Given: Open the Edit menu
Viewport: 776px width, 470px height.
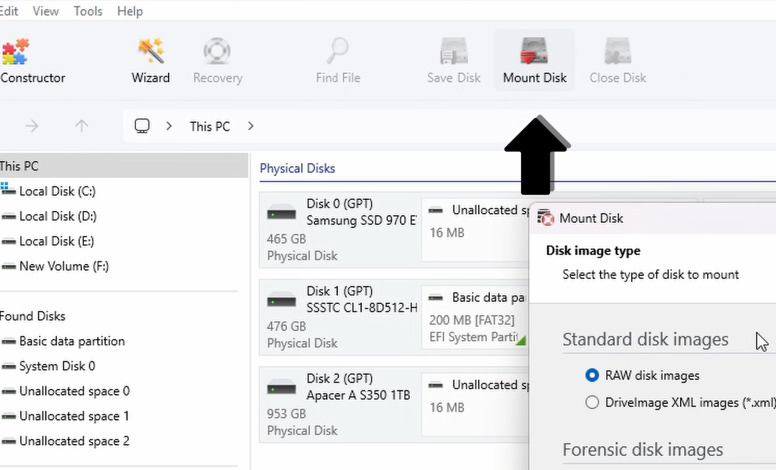Looking at the screenshot, I should click(x=9, y=11).
